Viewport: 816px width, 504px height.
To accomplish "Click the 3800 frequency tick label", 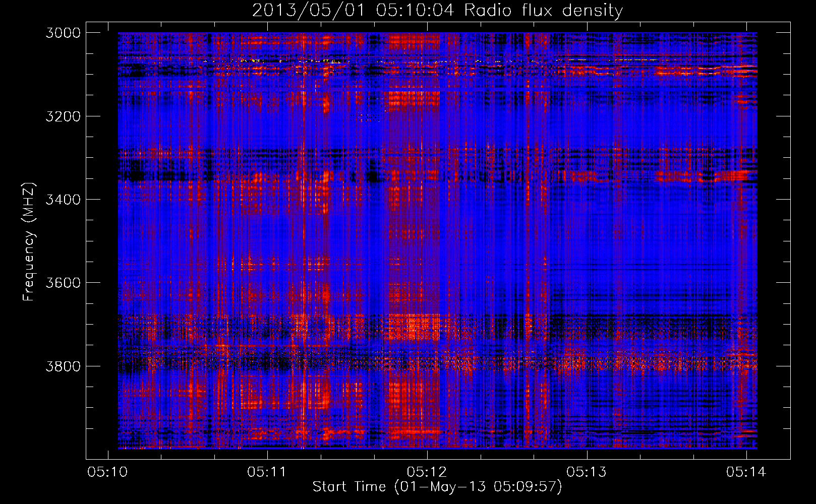I will [x=63, y=366].
